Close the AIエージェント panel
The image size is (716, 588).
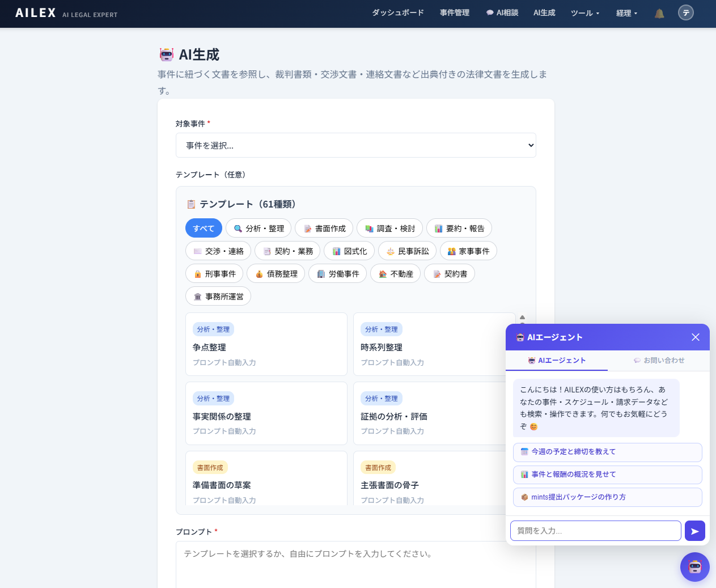pos(696,337)
